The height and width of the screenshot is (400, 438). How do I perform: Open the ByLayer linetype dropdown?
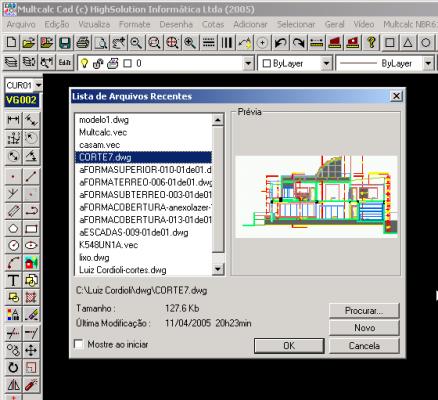click(x=428, y=63)
